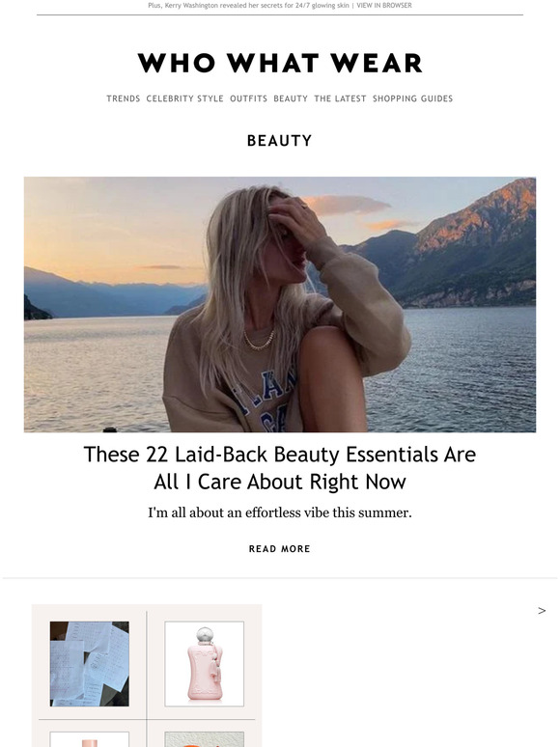Open the Trends menu item
This screenshot has height=747, width=560.
(124, 98)
